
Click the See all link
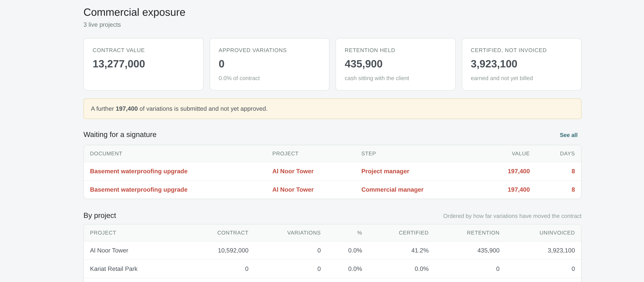(x=568, y=135)
